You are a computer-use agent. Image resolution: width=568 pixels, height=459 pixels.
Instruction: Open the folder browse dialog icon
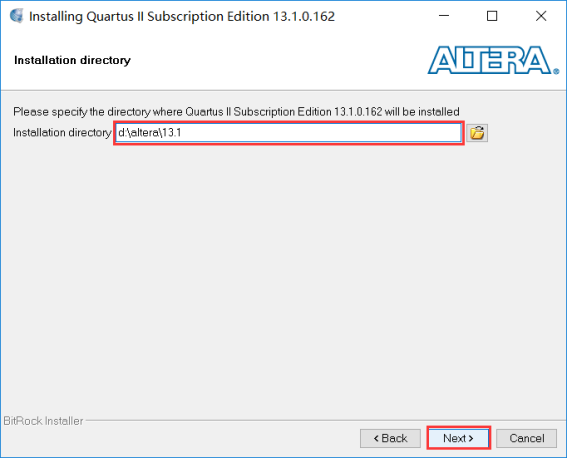pos(477,133)
